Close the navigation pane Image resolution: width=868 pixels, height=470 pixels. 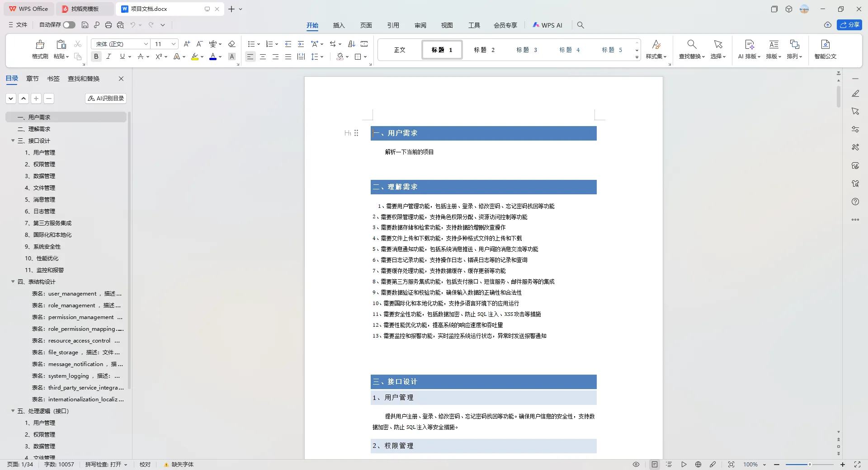click(x=121, y=79)
